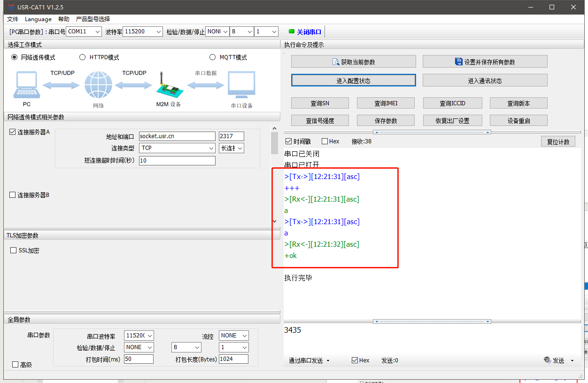Enable the 连接服务器B checkbox

coord(13,195)
